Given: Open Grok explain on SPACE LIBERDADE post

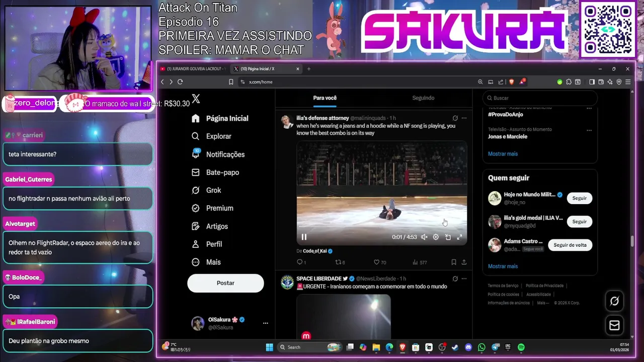Looking at the screenshot, I should 455,279.
